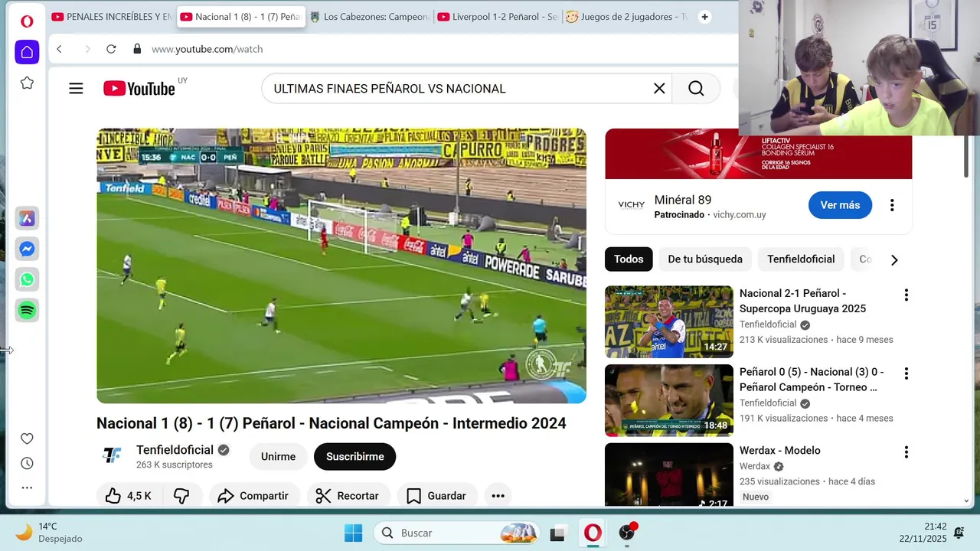Select the De tu búsqueda chip
Screen dimensions: 980x551
click(x=705, y=259)
